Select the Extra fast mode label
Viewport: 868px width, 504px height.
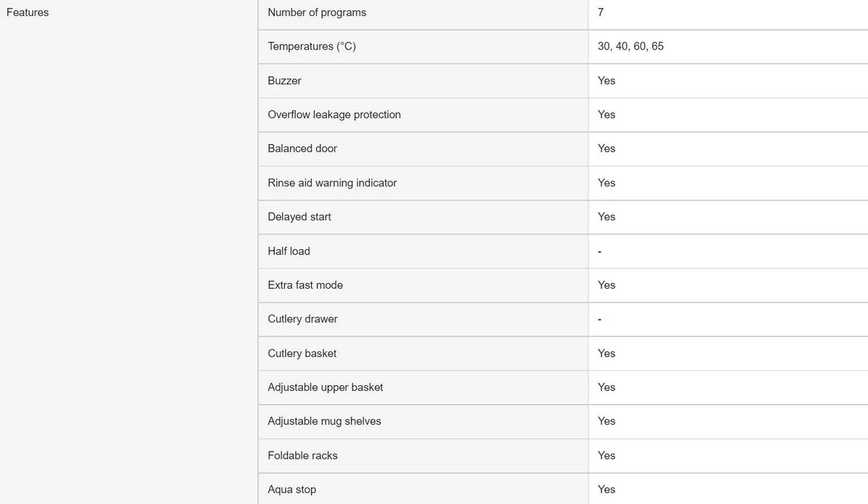point(305,285)
